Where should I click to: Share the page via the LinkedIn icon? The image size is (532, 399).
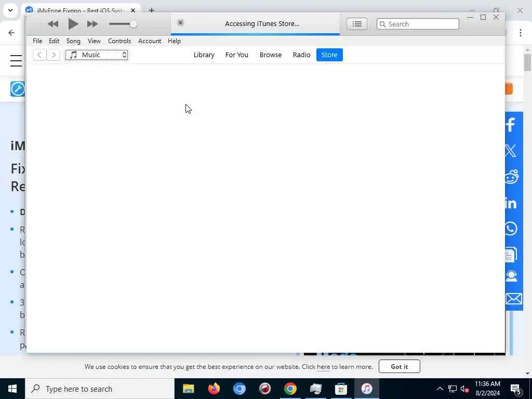tap(511, 203)
